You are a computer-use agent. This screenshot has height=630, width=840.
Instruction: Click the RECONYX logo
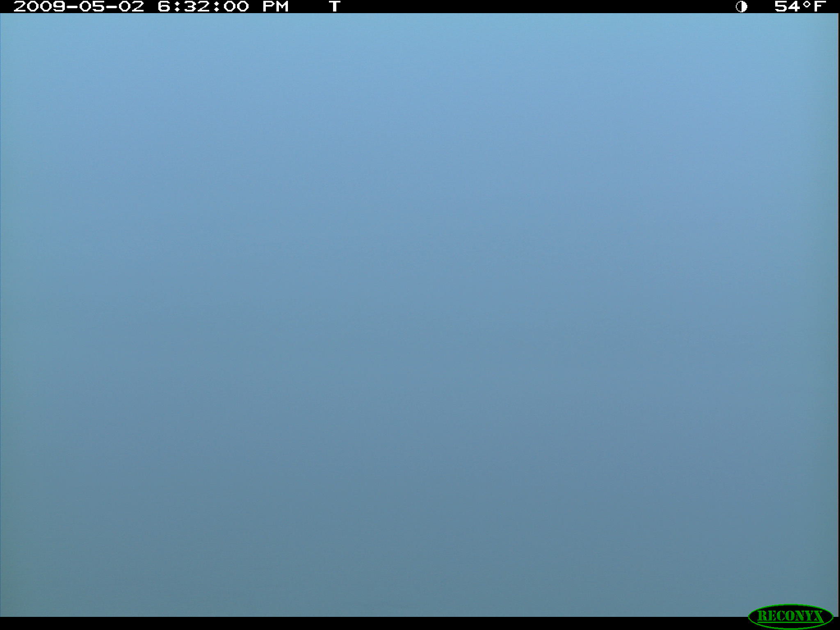tap(790, 616)
